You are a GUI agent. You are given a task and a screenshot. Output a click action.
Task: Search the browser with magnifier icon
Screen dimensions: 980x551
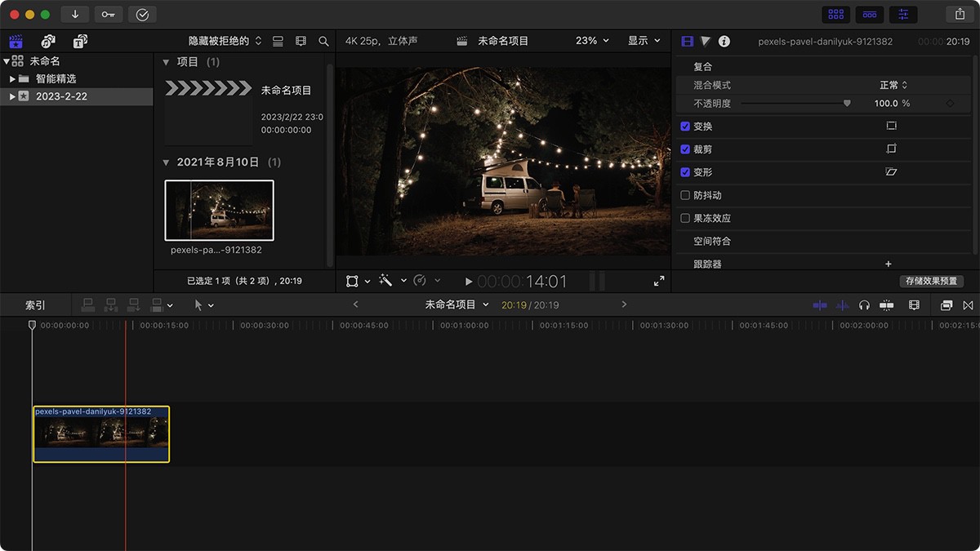tap(323, 41)
